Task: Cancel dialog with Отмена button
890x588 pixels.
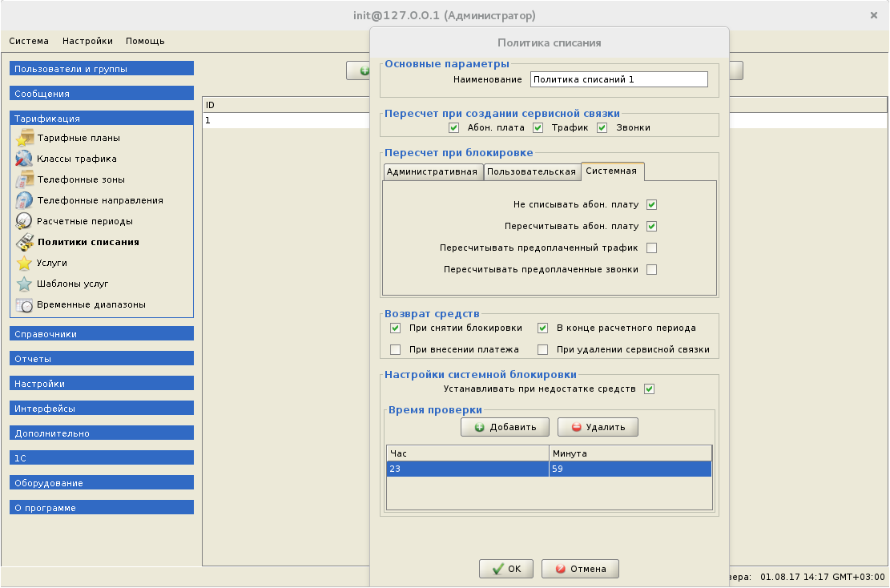Action: pos(580,569)
